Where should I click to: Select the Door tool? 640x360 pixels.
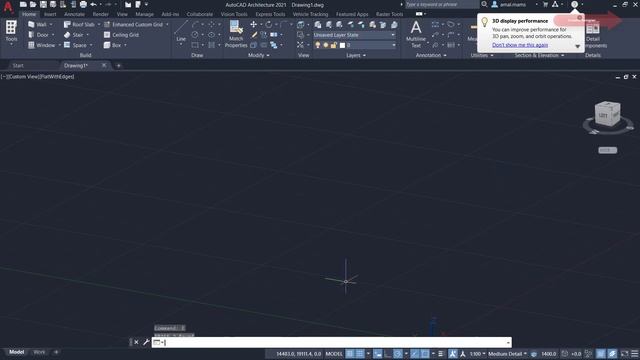pyautogui.click(x=38, y=35)
